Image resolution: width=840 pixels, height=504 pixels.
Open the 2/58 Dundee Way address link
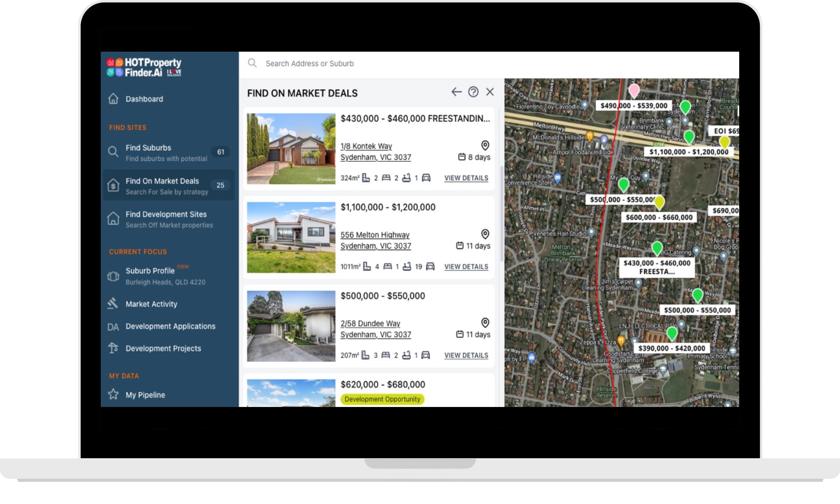point(370,323)
